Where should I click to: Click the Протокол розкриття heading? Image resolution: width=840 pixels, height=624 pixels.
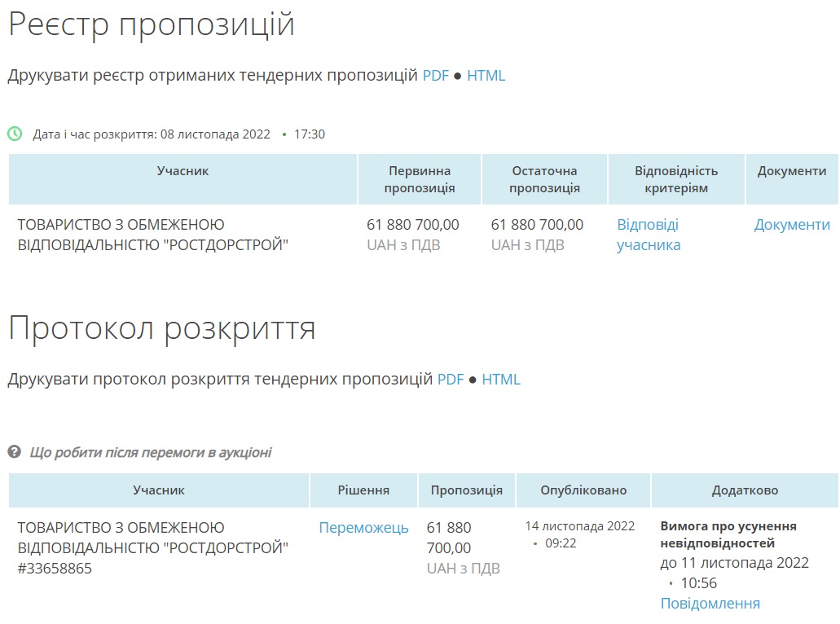(x=162, y=327)
